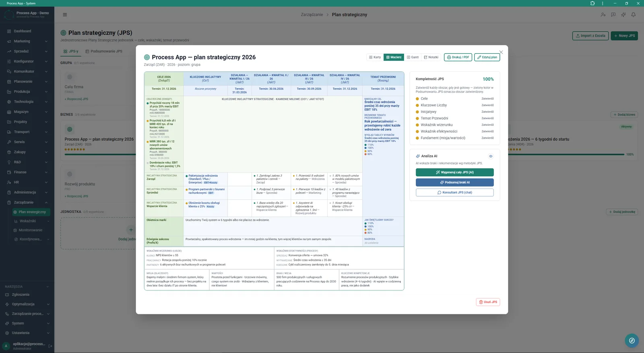Click the Drukuj / PDF button
This screenshot has width=644, height=353.
tap(458, 57)
